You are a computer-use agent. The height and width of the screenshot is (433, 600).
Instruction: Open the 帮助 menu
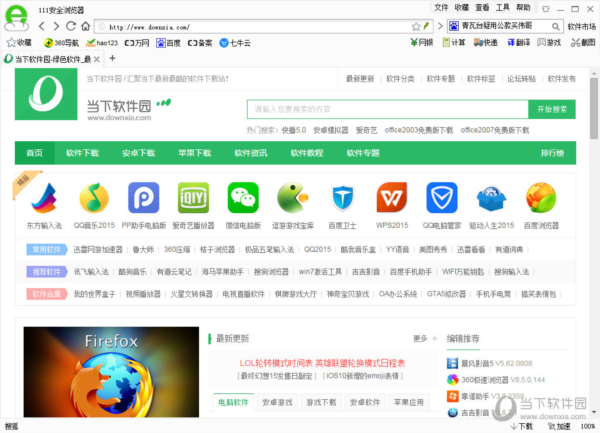click(523, 8)
